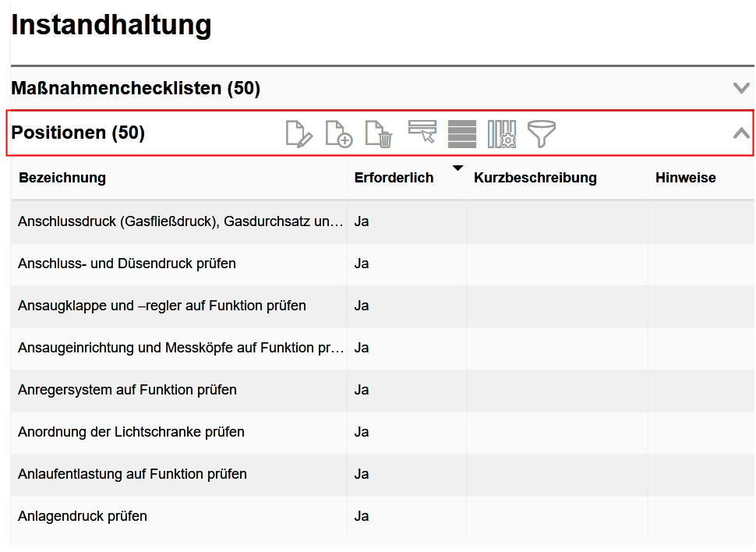
Task: Click the filter funnel icon
Action: (x=542, y=134)
